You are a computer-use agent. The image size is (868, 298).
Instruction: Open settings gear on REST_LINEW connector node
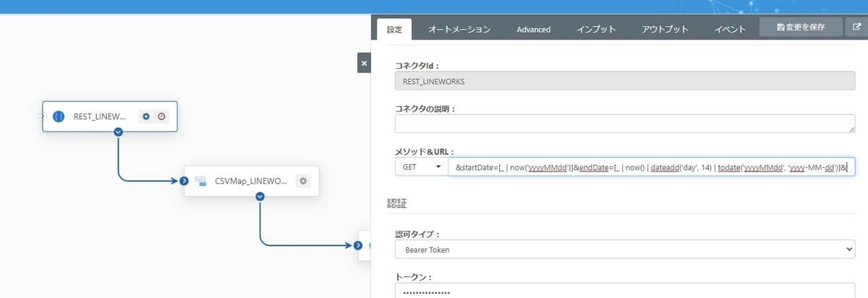point(146,116)
